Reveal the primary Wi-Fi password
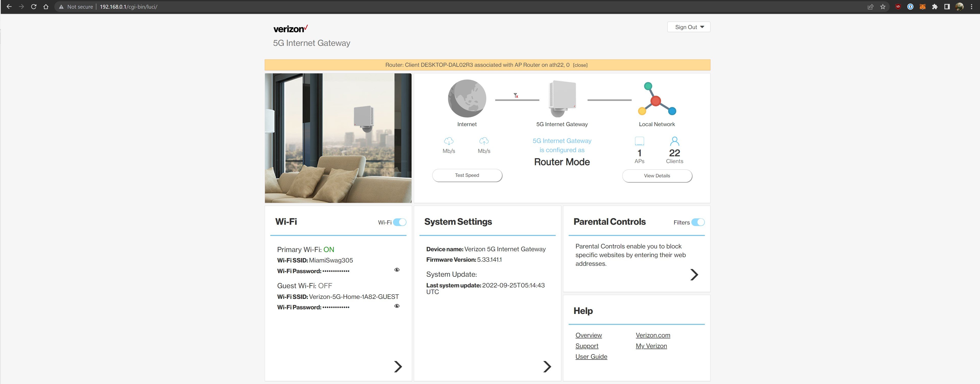 pyautogui.click(x=397, y=270)
